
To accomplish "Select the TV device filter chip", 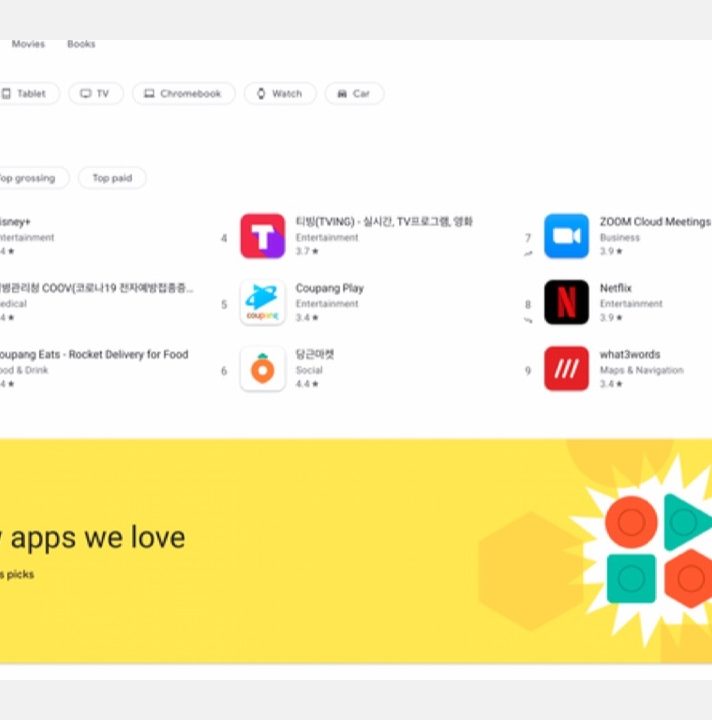I will 96,94.
